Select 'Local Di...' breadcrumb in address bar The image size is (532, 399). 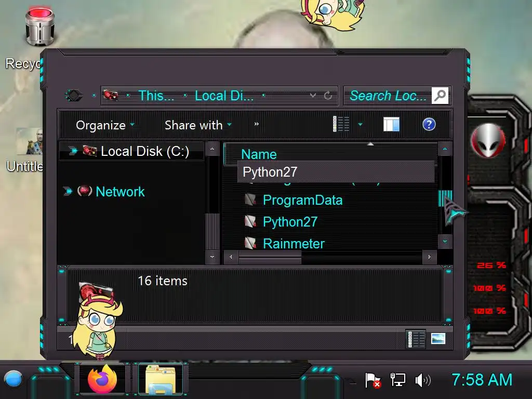coord(224,96)
